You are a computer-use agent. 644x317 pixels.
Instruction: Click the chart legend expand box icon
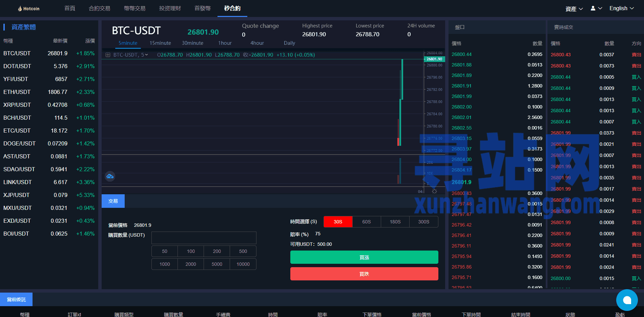[108, 55]
